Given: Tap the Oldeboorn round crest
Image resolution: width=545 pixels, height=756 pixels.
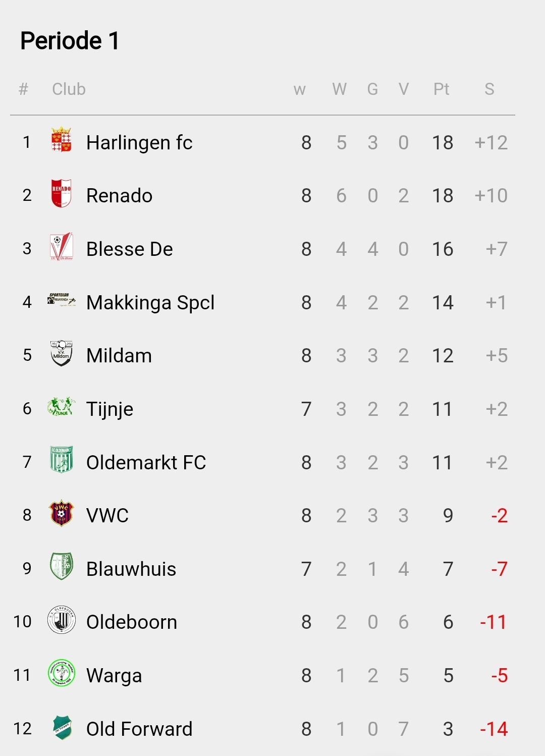Looking at the screenshot, I should [x=61, y=620].
